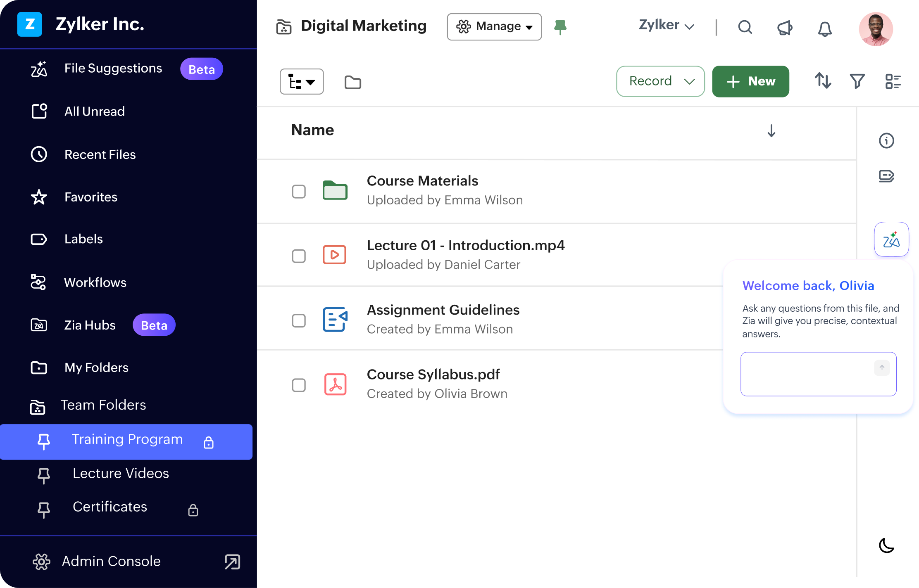Tick the Assignment Guidelines checkbox
Screen dimensions: 919x588
pos(299,321)
